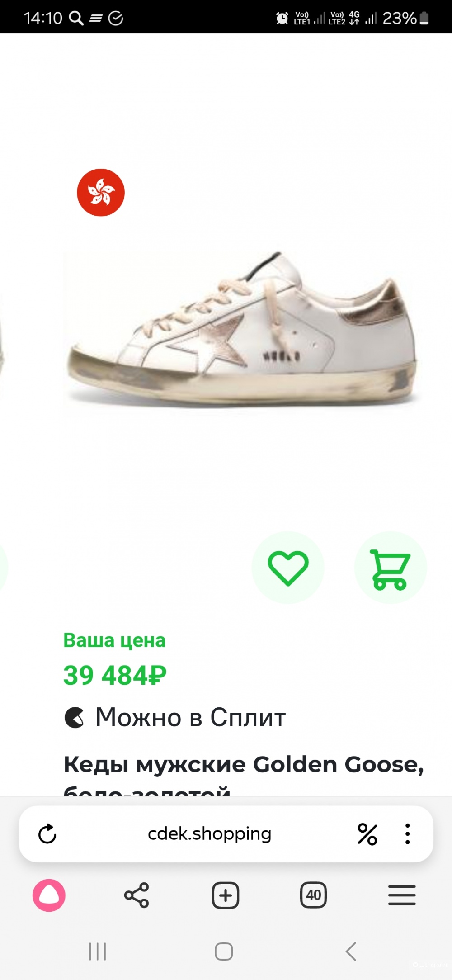Open browser three-dot options menu

tap(408, 834)
